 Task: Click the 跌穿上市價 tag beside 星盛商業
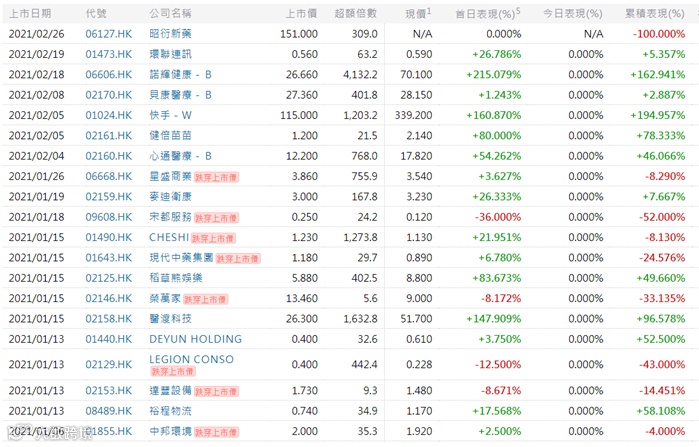(x=216, y=177)
